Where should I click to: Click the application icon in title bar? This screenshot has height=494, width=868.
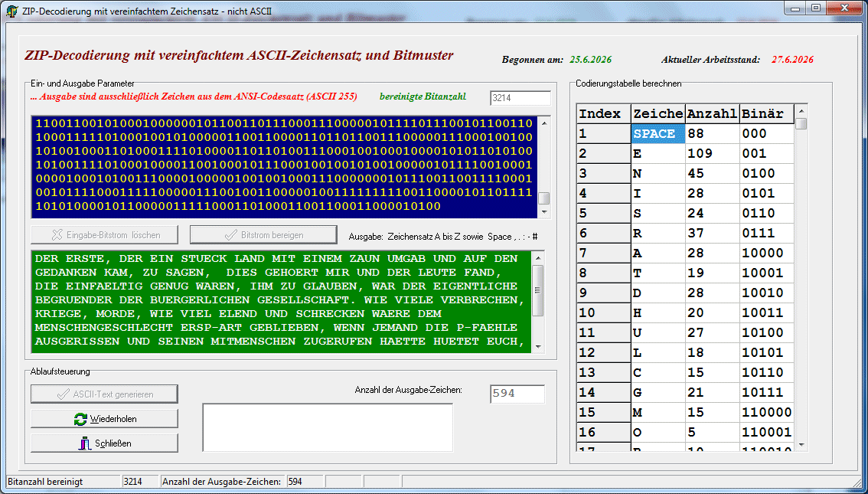coord(11,11)
